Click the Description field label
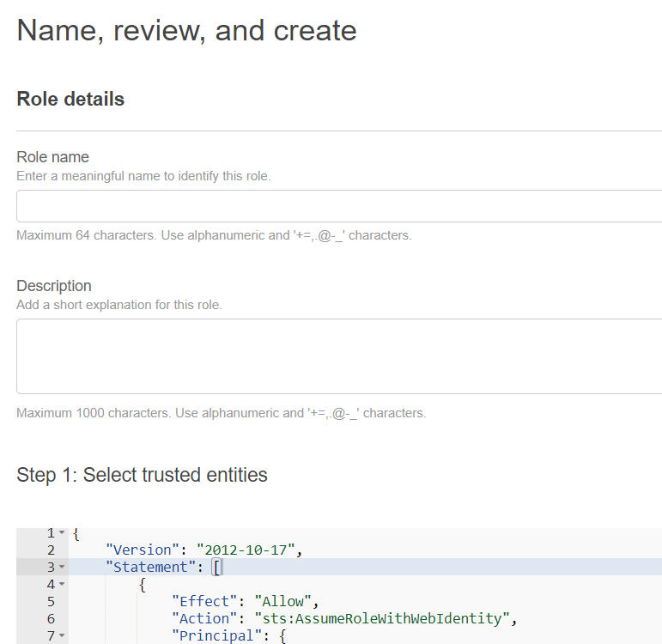 53,286
